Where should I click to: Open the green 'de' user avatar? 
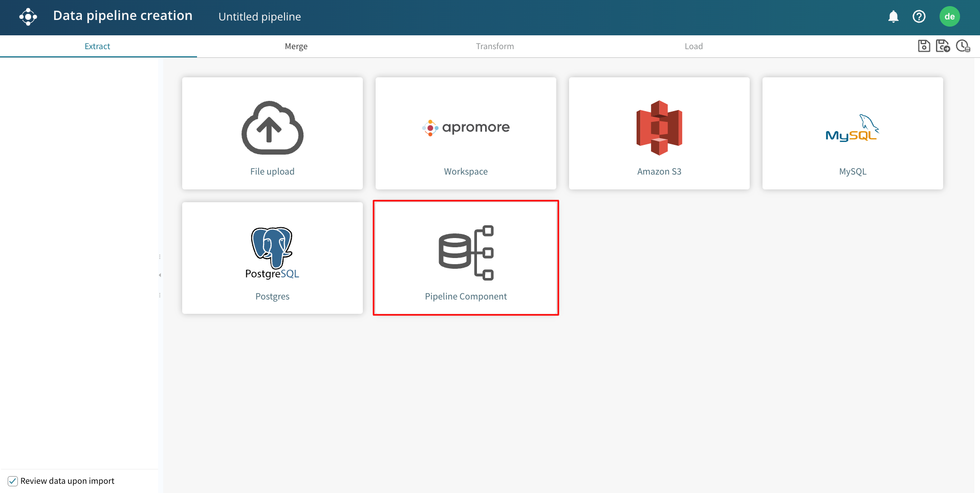coord(949,16)
